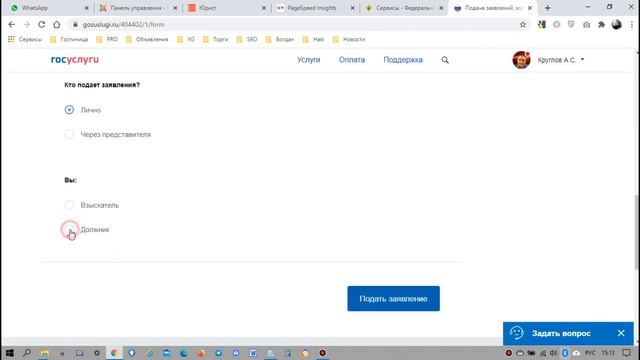Image resolution: width=640 pixels, height=360 pixels.
Task: Click the chat bot face icon
Action: [517, 333]
